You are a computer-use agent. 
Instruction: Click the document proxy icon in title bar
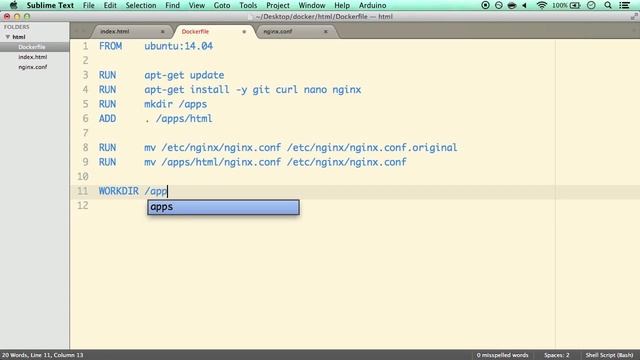click(251, 17)
